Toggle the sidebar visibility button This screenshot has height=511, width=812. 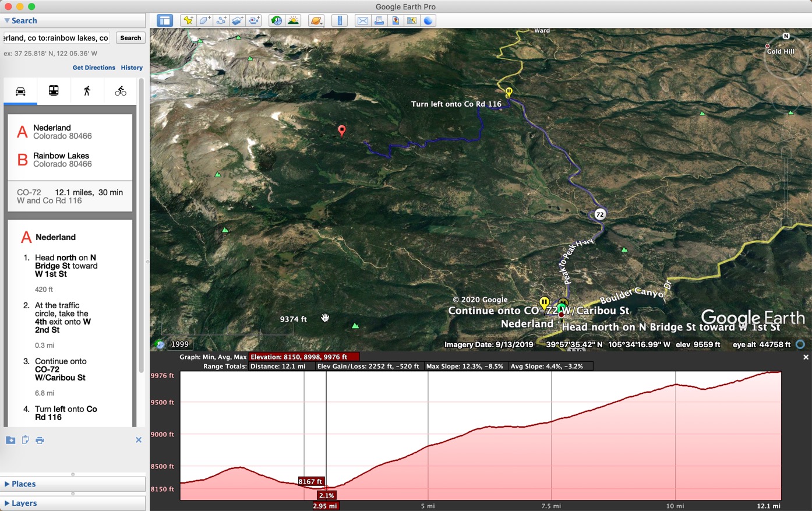(x=165, y=20)
